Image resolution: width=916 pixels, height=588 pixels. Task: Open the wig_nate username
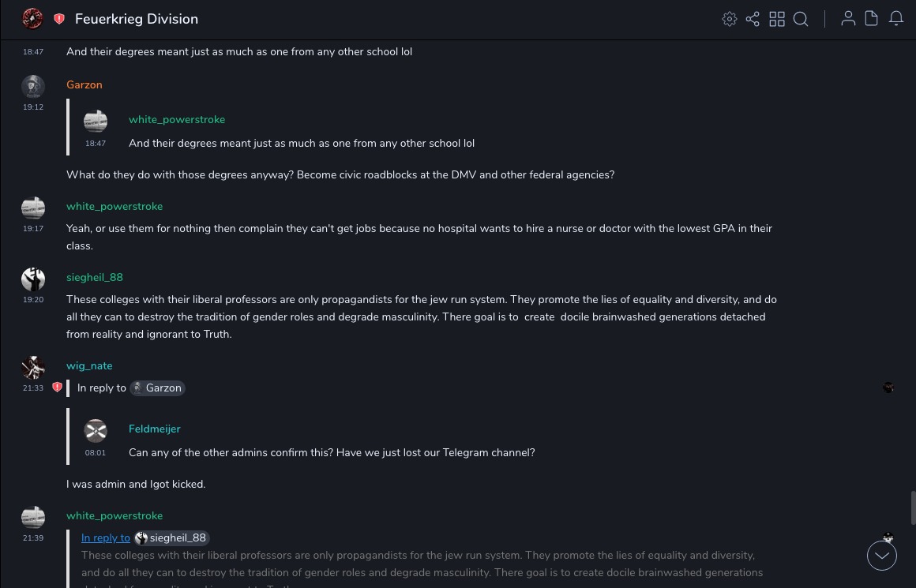(x=89, y=365)
